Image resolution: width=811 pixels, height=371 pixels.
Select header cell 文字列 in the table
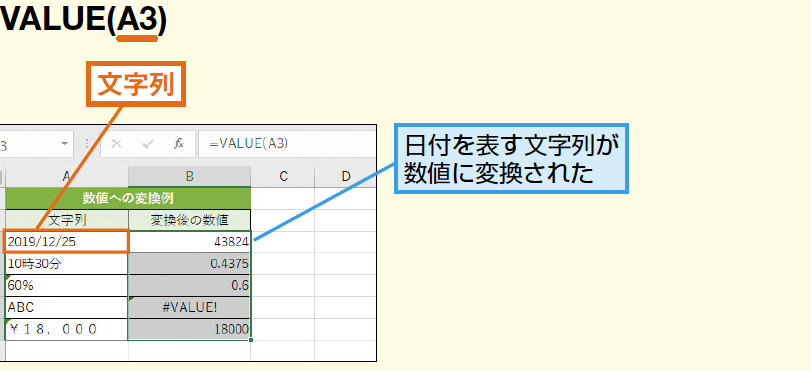66,220
